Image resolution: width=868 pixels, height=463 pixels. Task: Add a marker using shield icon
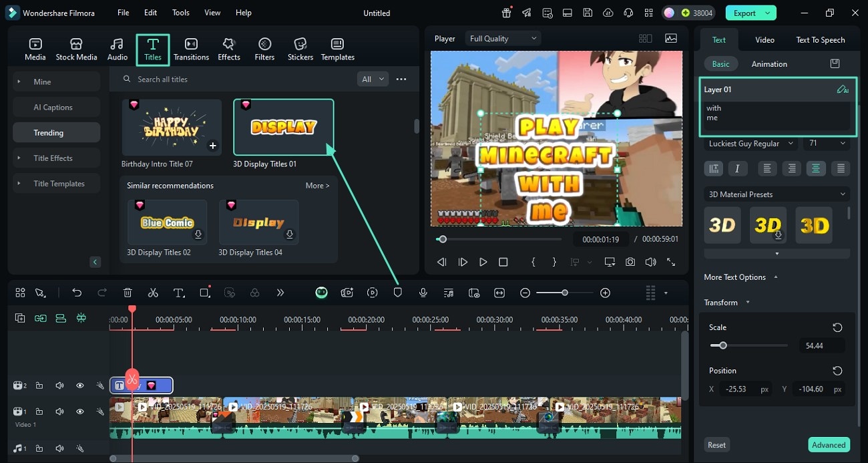click(x=398, y=293)
